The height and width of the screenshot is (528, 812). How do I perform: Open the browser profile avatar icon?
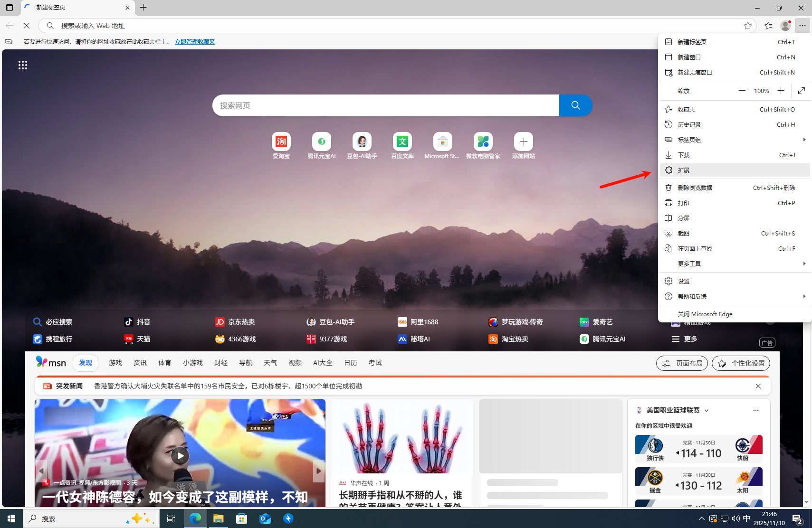pos(785,26)
